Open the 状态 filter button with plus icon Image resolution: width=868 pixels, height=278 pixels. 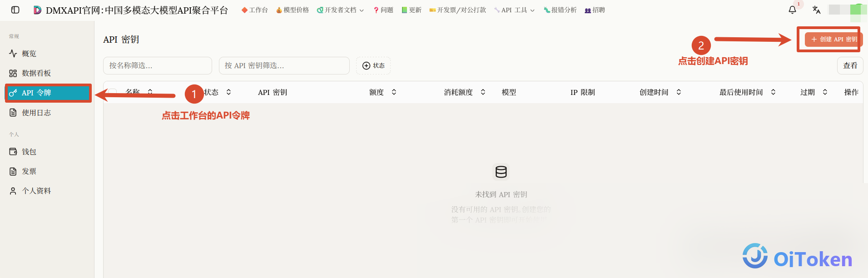pyautogui.click(x=373, y=66)
